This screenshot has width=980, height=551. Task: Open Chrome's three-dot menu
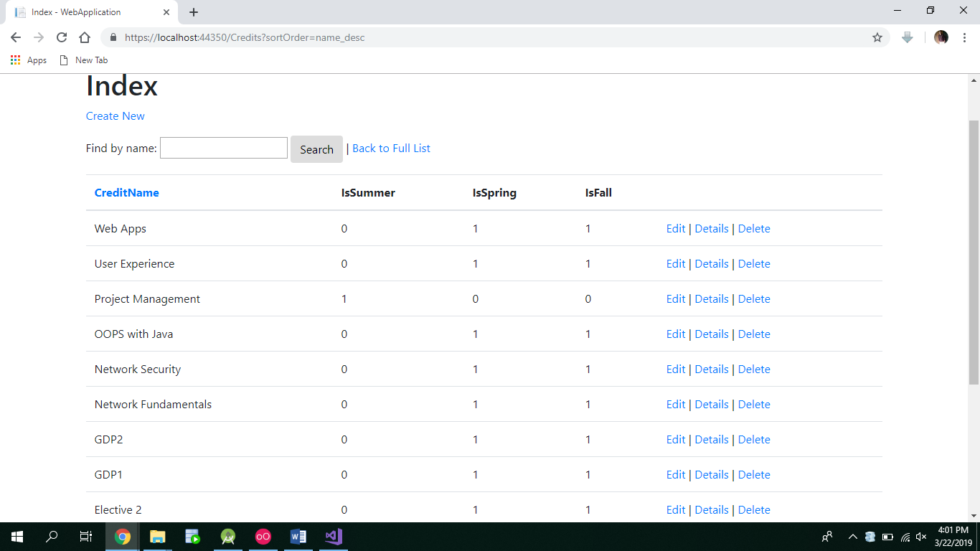click(965, 37)
